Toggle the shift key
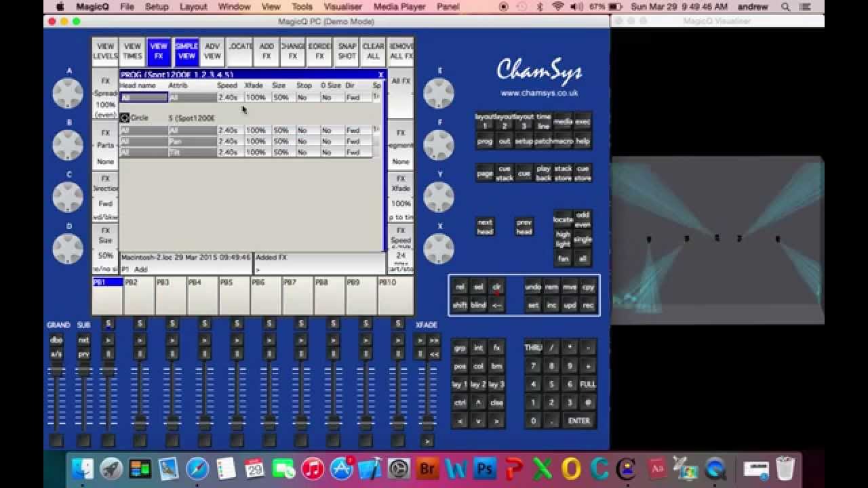The image size is (868, 488). 460,305
